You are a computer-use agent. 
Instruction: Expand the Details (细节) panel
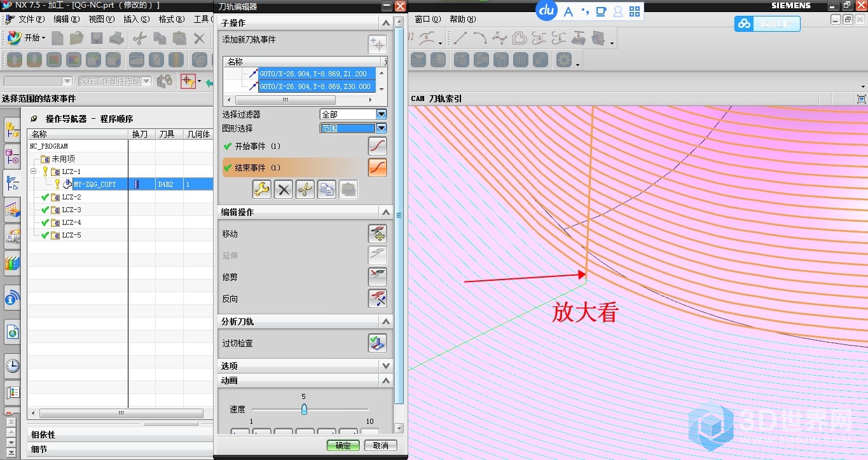pyautogui.click(x=121, y=449)
